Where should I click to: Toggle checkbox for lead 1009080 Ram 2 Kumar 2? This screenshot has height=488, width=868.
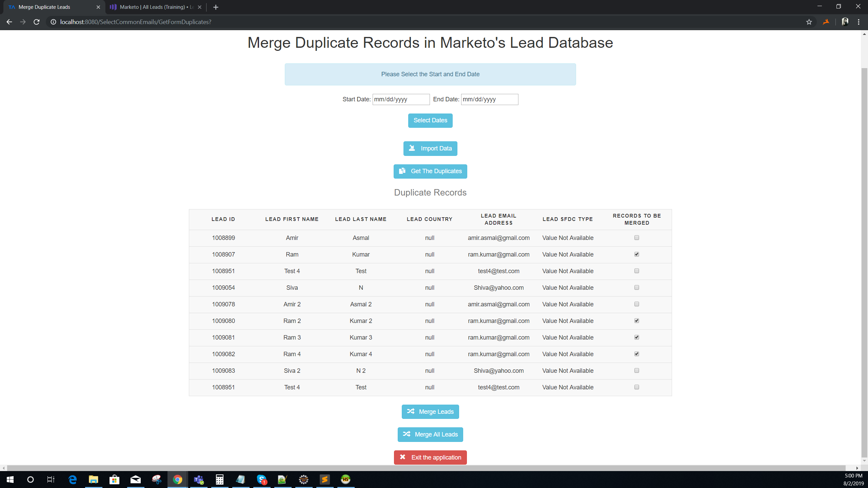tap(637, 321)
